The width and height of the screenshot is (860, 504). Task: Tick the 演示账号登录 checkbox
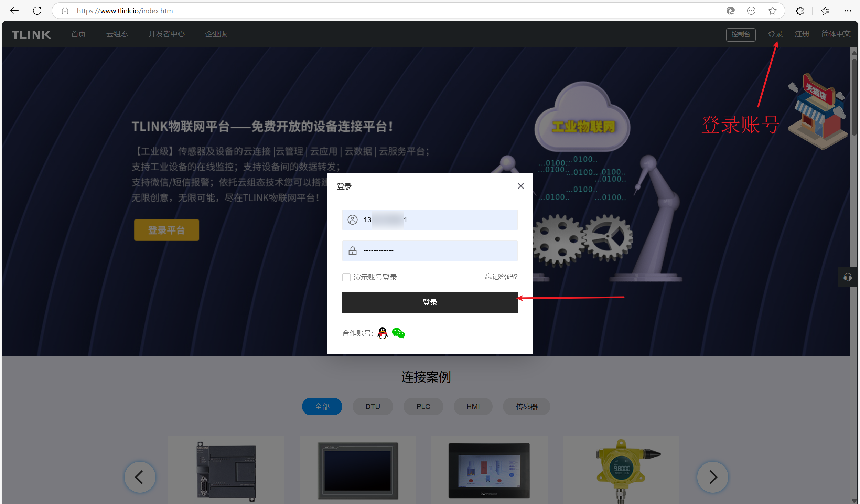pyautogui.click(x=346, y=277)
